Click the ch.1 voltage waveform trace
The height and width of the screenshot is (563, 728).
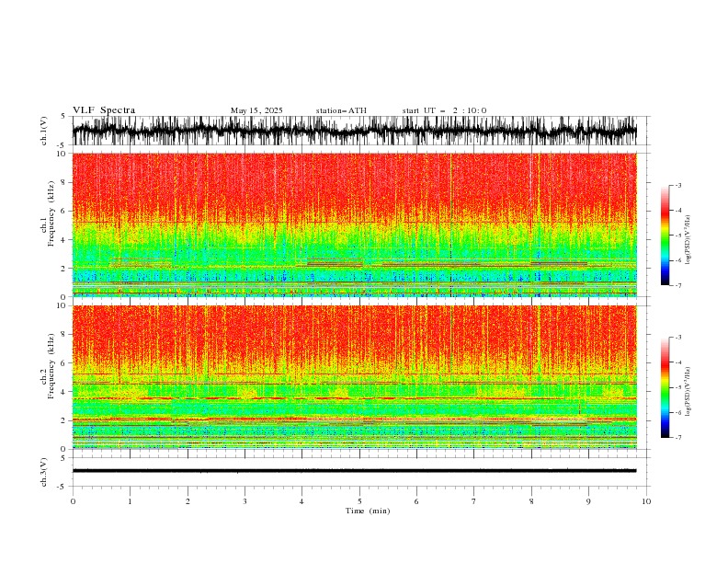click(x=354, y=131)
